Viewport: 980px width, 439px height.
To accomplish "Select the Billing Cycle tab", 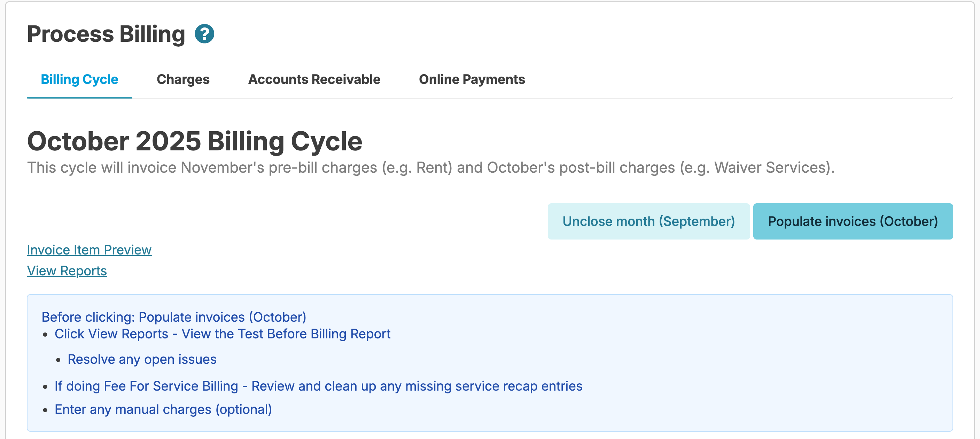I will (79, 79).
